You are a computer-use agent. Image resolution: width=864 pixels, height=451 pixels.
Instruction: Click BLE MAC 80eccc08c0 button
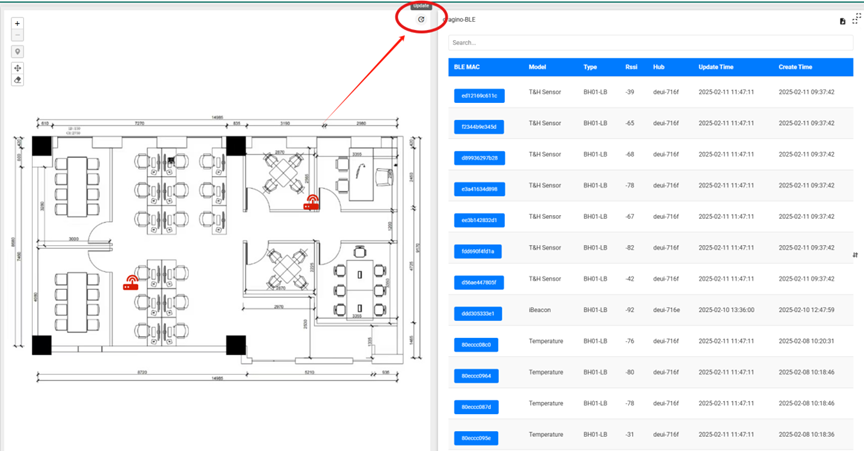coord(476,344)
